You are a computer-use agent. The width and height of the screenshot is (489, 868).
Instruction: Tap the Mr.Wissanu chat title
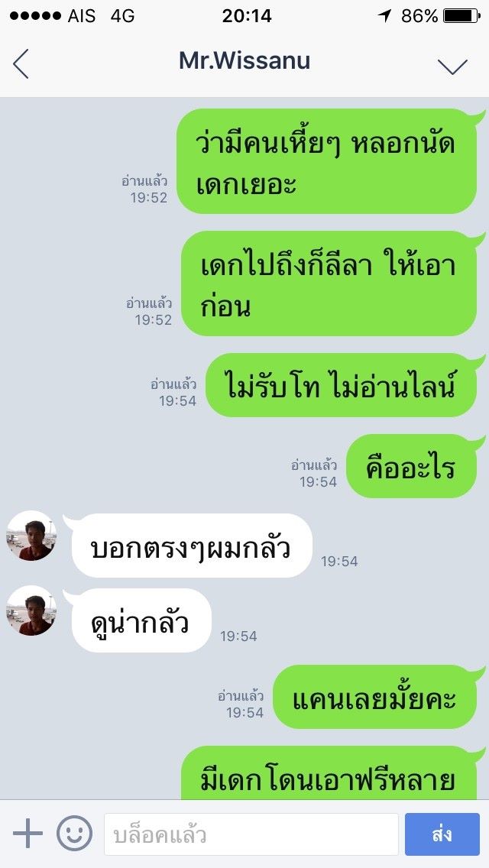point(244,61)
